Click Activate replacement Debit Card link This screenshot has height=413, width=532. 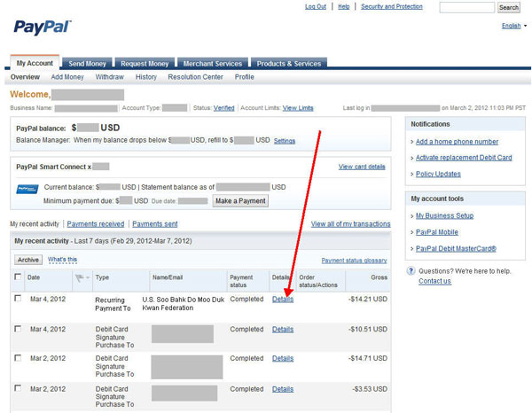pos(464,158)
